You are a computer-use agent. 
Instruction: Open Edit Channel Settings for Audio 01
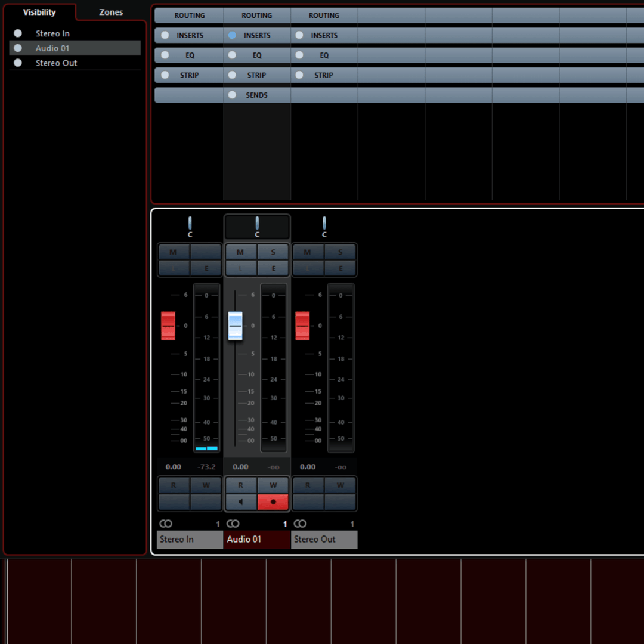[273, 268]
